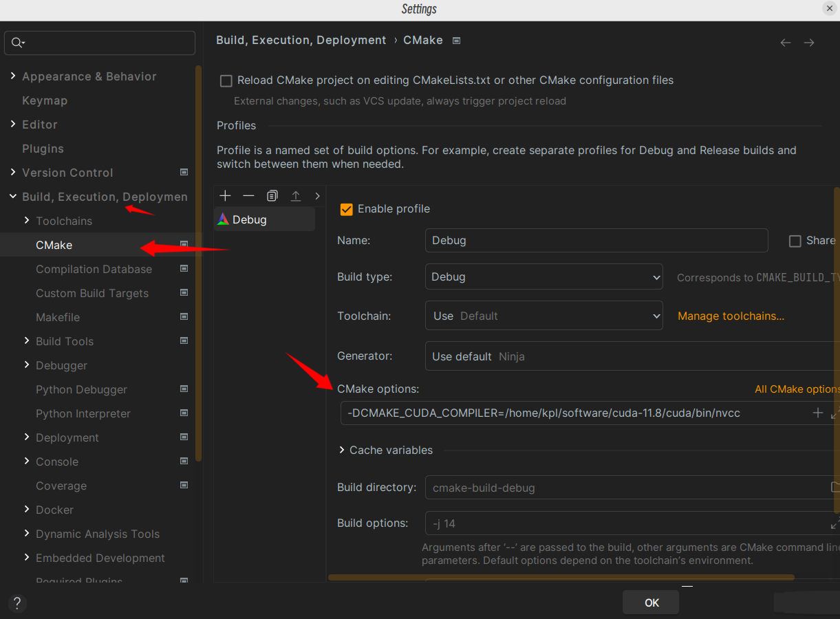Expand the Docker tree node
The width and height of the screenshot is (840, 619).
pyautogui.click(x=27, y=509)
